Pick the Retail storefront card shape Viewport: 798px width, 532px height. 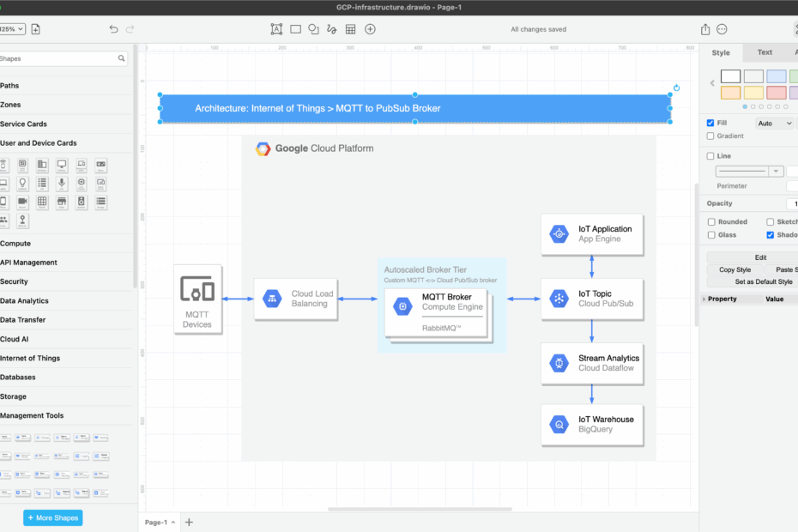(x=62, y=202)
